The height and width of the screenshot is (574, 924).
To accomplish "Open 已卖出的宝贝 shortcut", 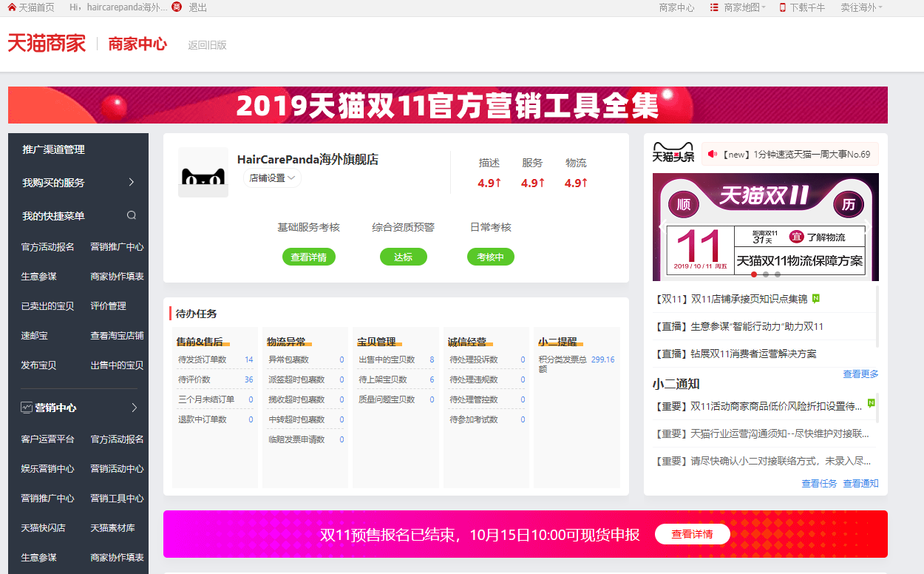I will tap(48, 305).
